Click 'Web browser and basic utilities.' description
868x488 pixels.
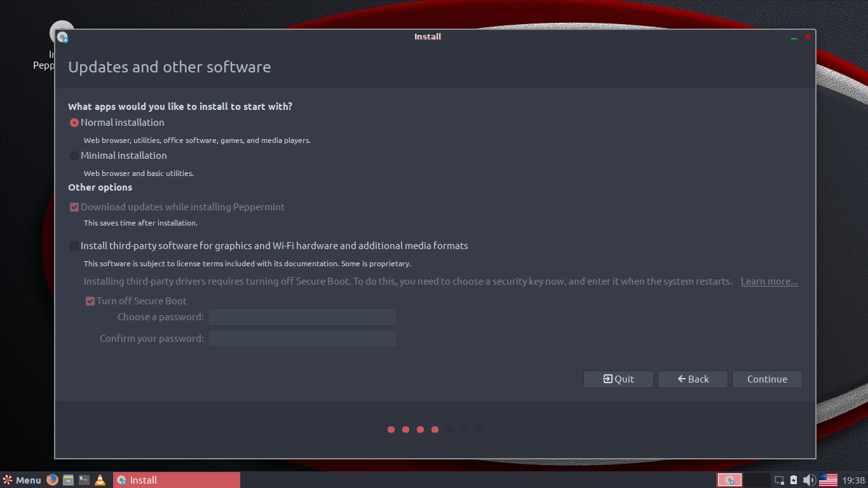click(x=139, y=173)
